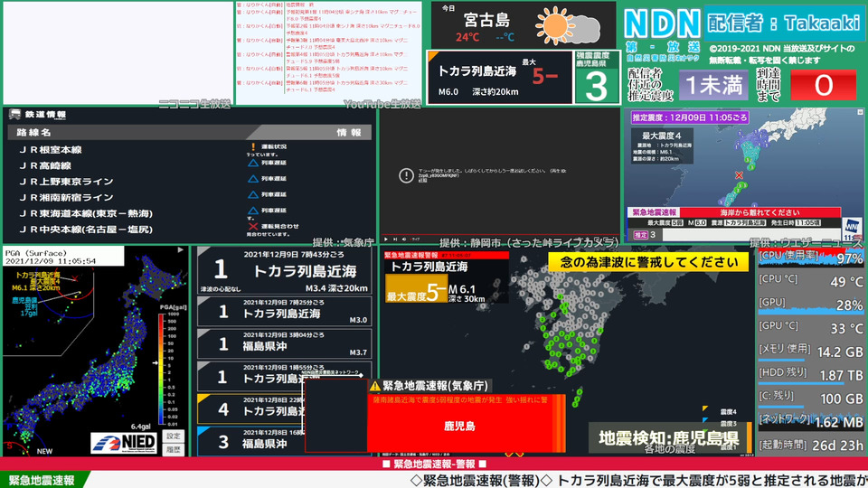The width and height of the screenshot is (868, 488).
Task: Select the 3時04分 福島県沖 M3.7 entry
Action: [284, 343]
